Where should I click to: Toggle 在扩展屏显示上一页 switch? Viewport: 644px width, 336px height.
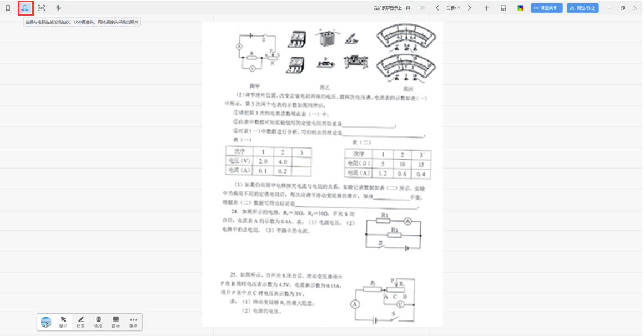[x=421, y=8]
